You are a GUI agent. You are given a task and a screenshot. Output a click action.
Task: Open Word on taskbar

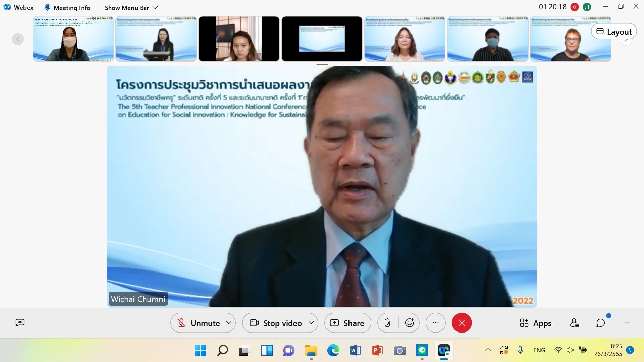355,351
